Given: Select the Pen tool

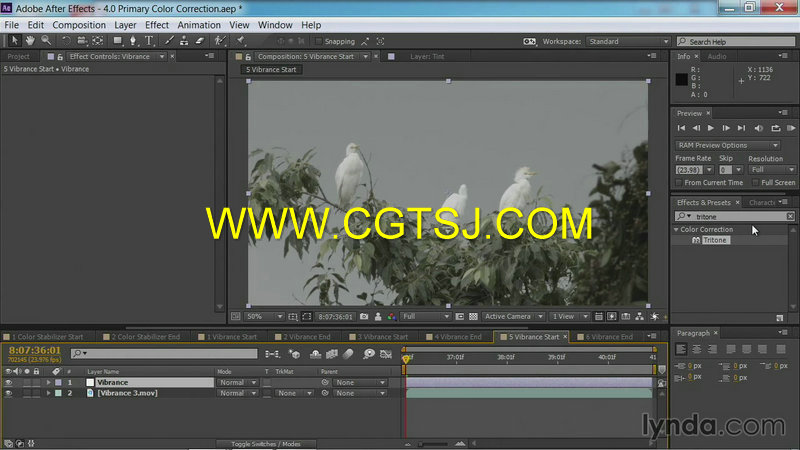Looking at the screenshot, I should point(133,41).
